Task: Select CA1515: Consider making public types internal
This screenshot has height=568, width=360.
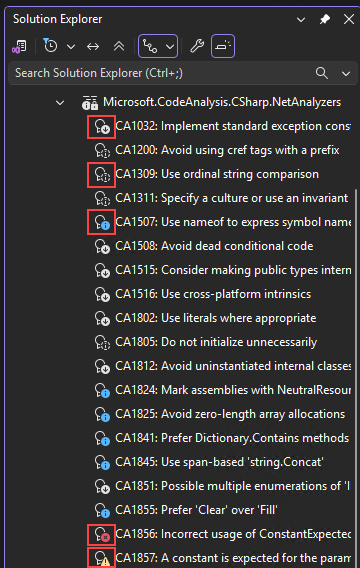Action: (233, 270)
